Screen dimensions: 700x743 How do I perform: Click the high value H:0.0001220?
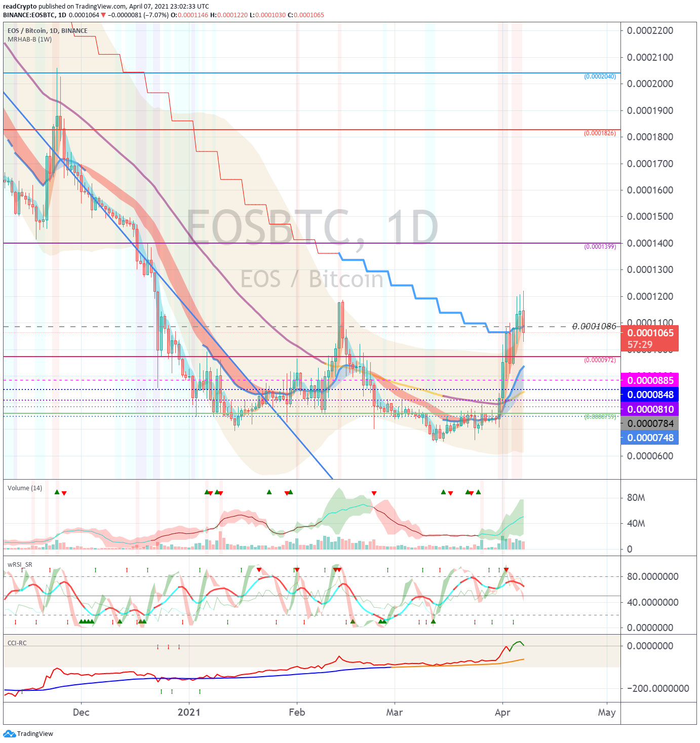pyautogui.click(x=229, y=15)
